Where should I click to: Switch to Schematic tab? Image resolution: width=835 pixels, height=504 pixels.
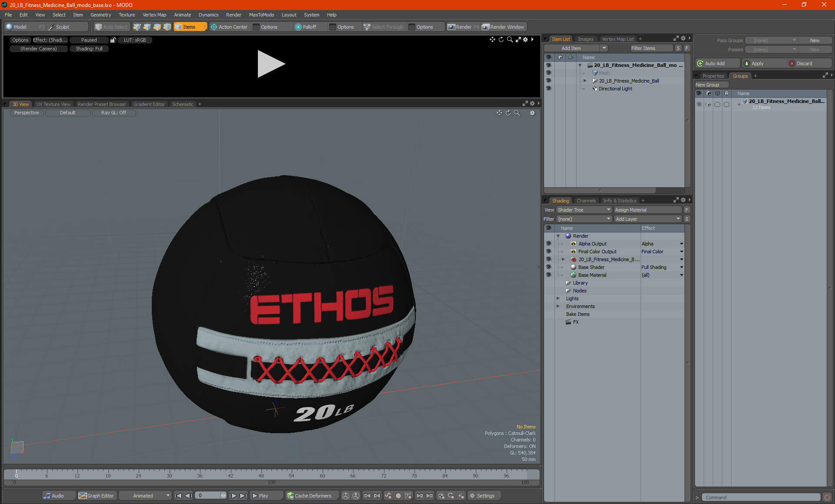pos(183,104)
